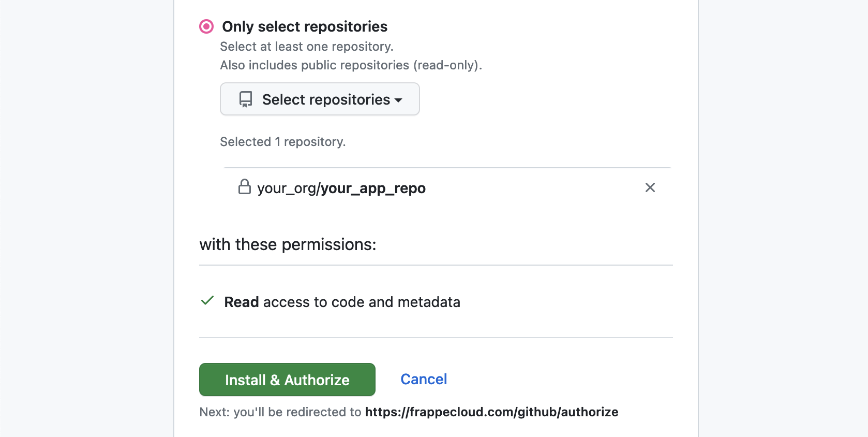Open the Select repositories dropdown
Screen dimensions: 868x437
pos(320,99)
